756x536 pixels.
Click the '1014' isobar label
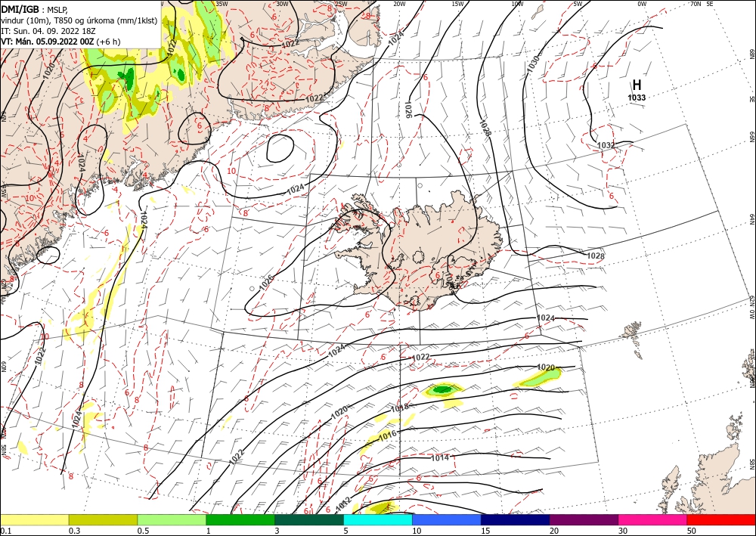[x=440, y=458]
